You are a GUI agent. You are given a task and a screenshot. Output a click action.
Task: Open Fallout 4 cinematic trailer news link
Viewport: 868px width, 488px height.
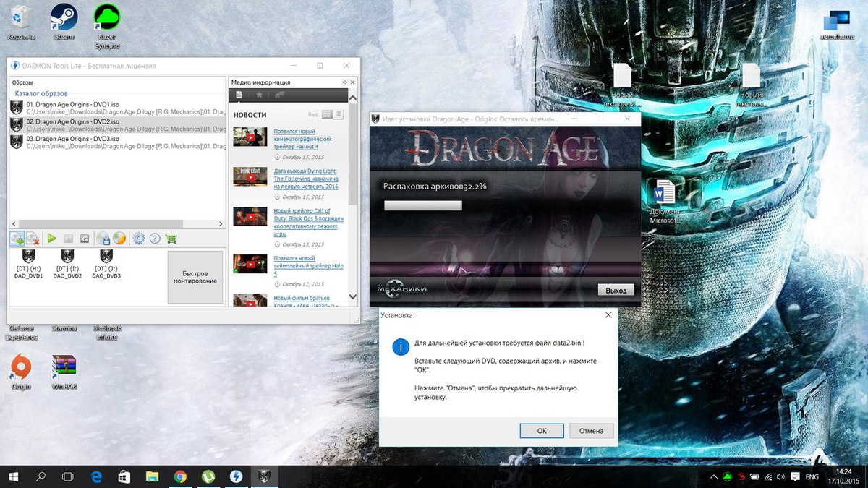coord(302,139)
